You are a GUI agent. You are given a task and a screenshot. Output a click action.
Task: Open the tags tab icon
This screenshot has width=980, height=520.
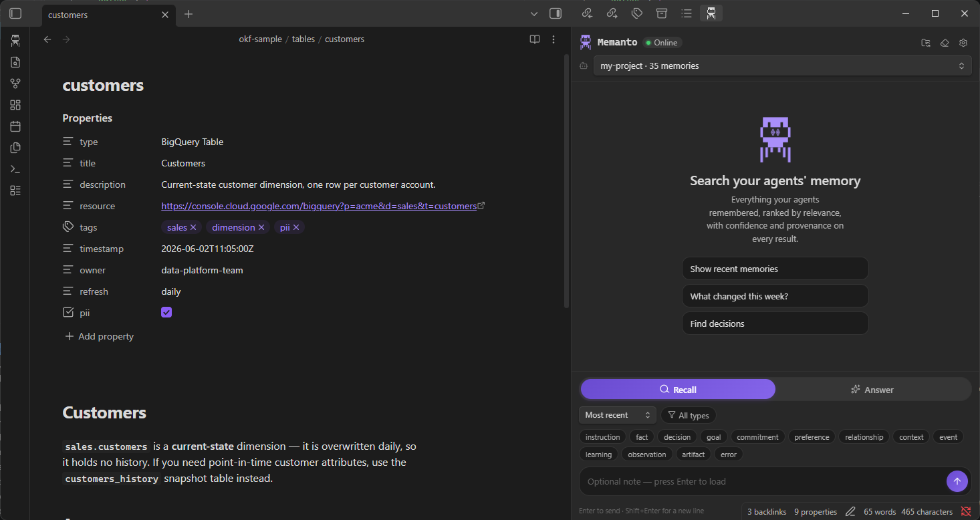(x=637, y=13)
